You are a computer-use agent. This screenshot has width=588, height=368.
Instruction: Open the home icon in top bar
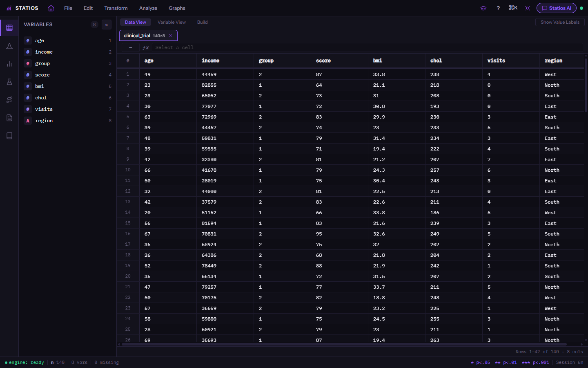tap(51, 8)
